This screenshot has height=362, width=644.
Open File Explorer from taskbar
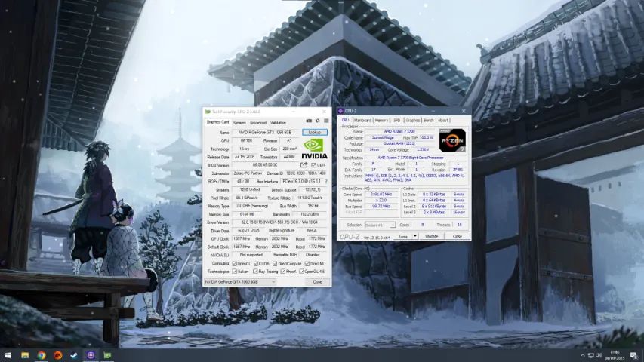pos(25,355)
